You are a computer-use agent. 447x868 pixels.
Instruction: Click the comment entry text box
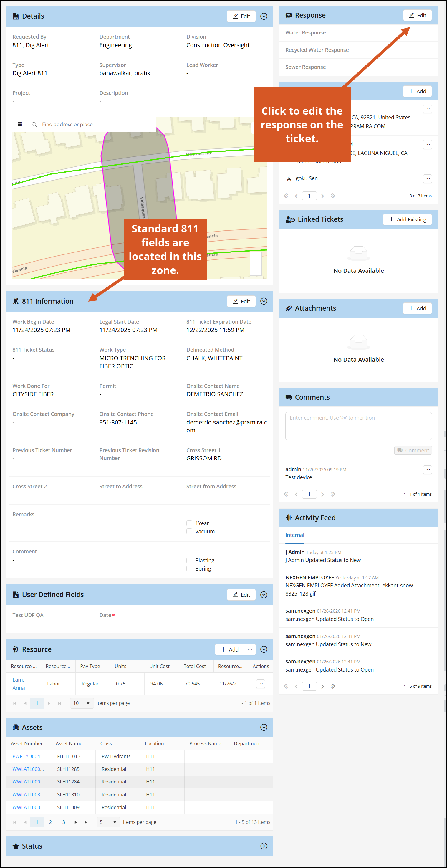tap(358, 426)
